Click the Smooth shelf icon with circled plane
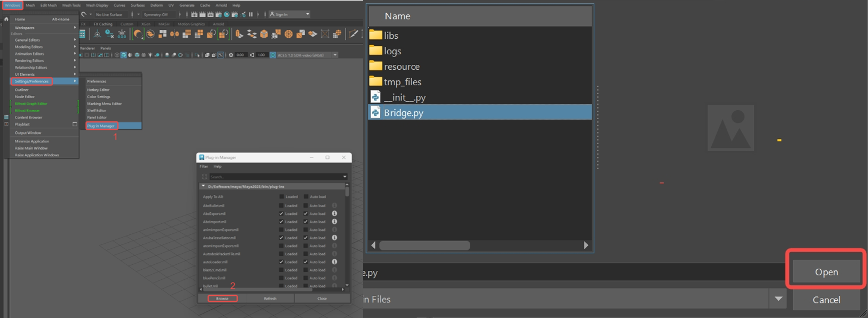The width and height of the screenshot is (868, 318). pyautogui.click(x=150, y=34)
